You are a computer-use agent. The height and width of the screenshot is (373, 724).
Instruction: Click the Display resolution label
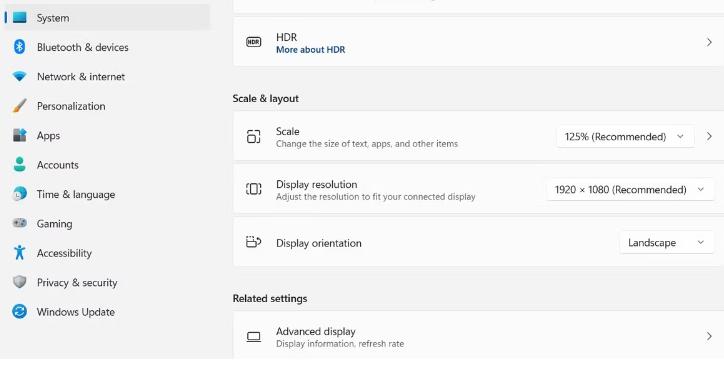pyautogui.click(x=316, y=184)
